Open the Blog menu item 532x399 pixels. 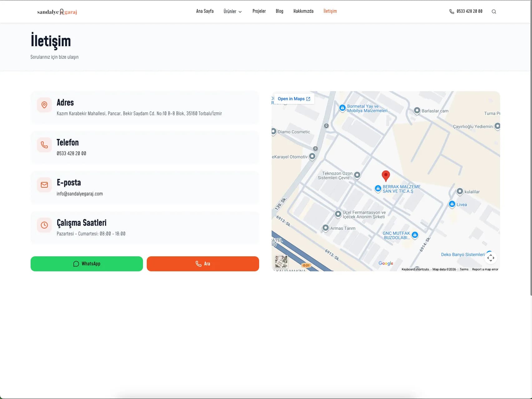click(x=279, y=11)
